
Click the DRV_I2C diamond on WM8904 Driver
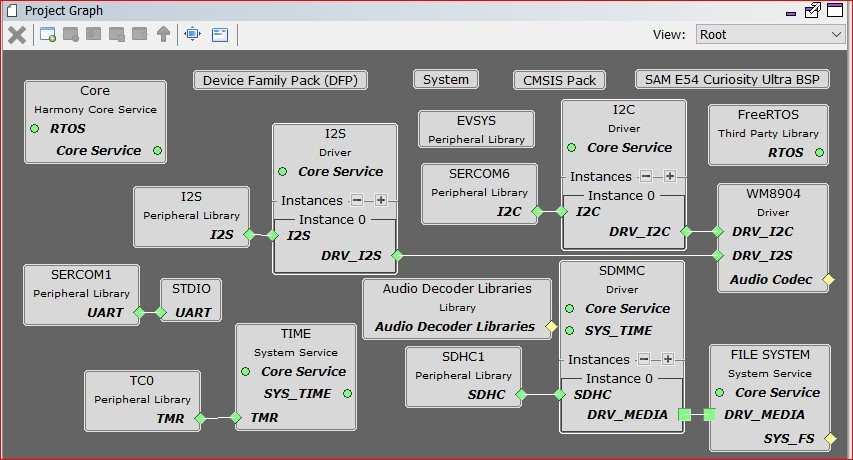pos(718,232)
